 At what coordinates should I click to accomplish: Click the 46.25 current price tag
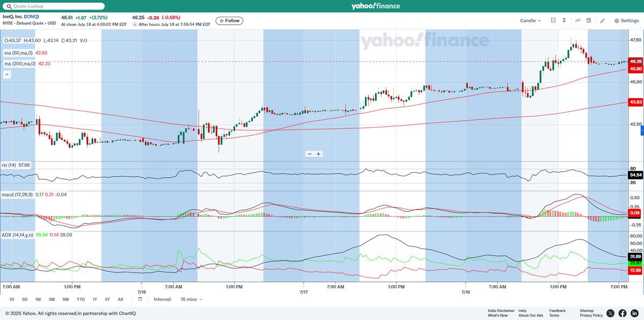pos(636,61)
